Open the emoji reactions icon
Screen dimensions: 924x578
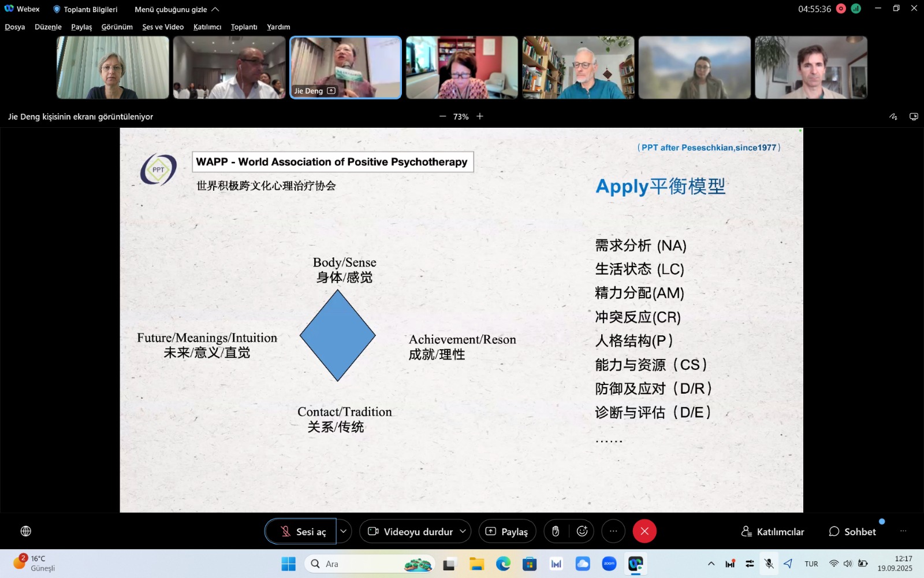coord(582,531)
